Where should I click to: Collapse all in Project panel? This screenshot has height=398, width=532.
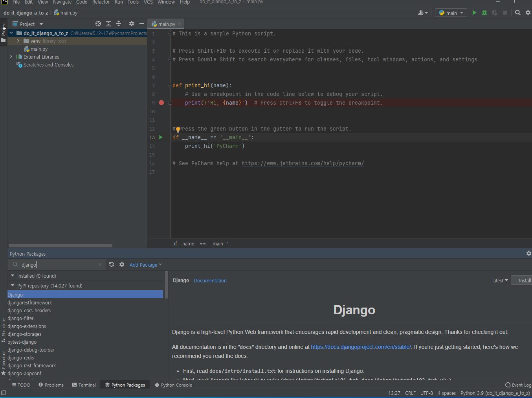click(119, 24)
